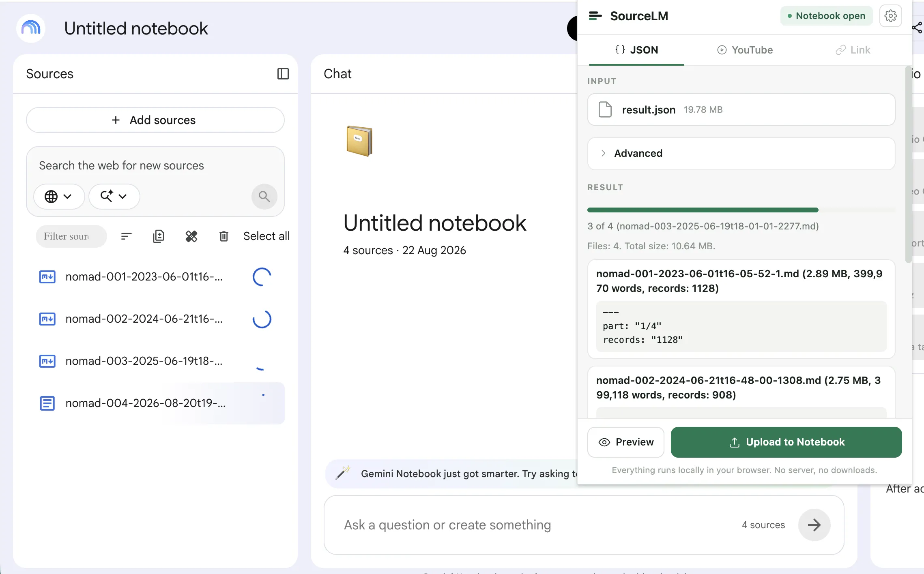Click the trash delete sources icon

[224, 236]
